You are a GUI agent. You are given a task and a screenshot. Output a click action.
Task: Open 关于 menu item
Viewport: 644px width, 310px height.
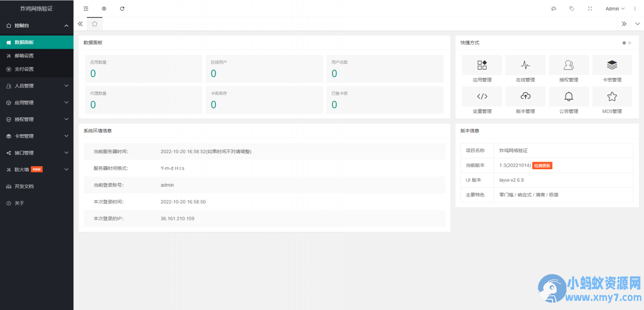(x=36, y=203)
